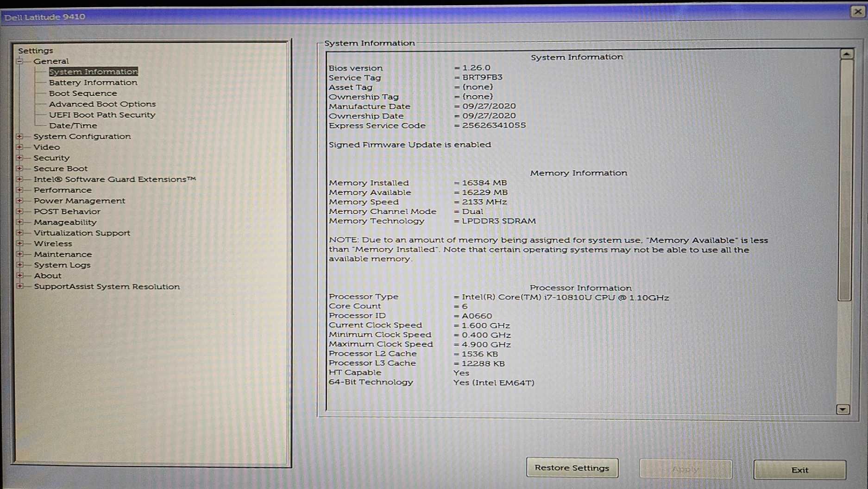
Task: Select the Maintenance category label
Action: (63, 254)
